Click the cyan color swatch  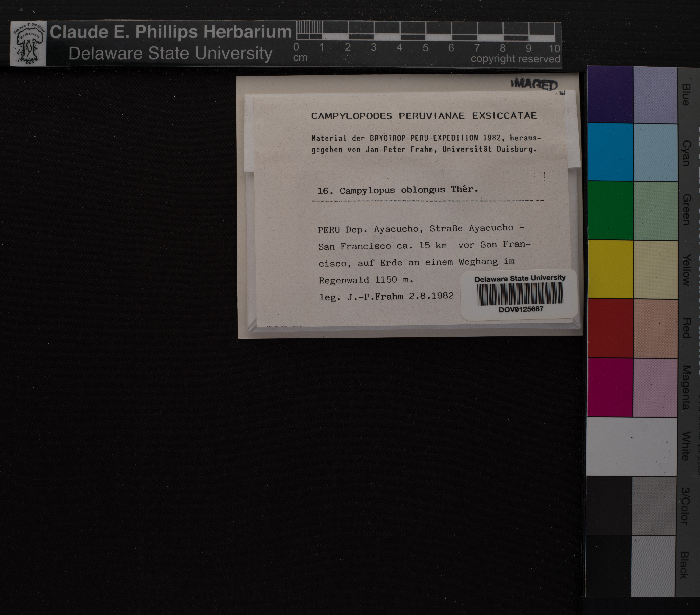[x=610, y=152]
